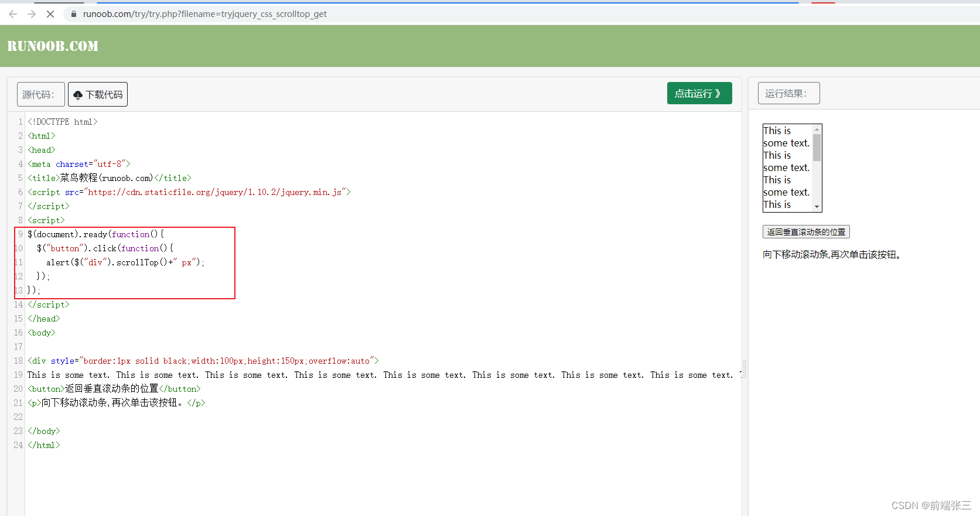Screen dimensions: 980x516
Task: Click the <p>向下移动滚动条 code line
Action: (117, 403)
